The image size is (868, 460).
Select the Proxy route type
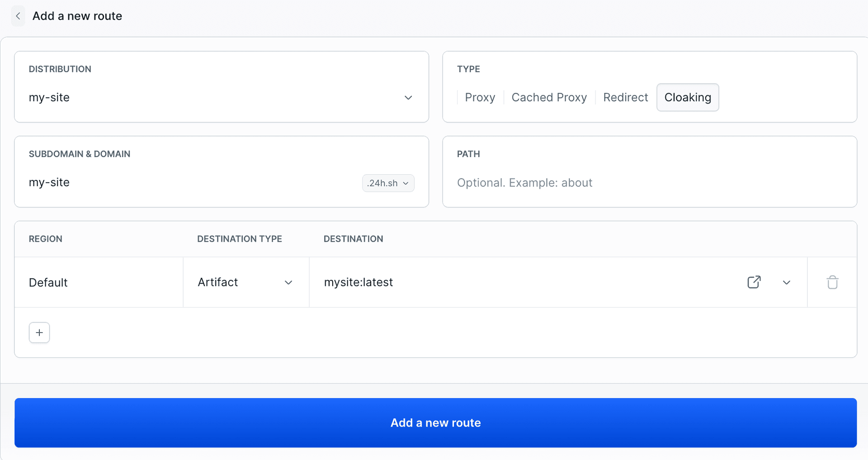point(480,98)
